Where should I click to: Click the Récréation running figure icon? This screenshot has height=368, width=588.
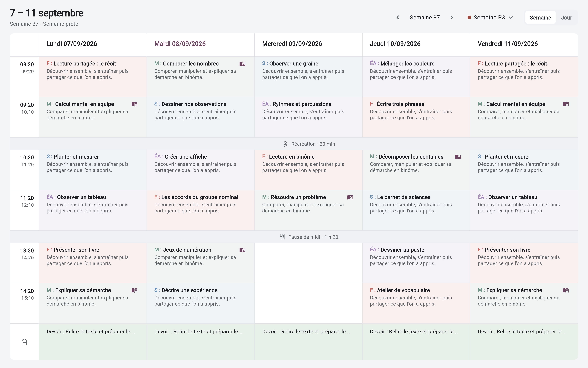pos(286,144)
